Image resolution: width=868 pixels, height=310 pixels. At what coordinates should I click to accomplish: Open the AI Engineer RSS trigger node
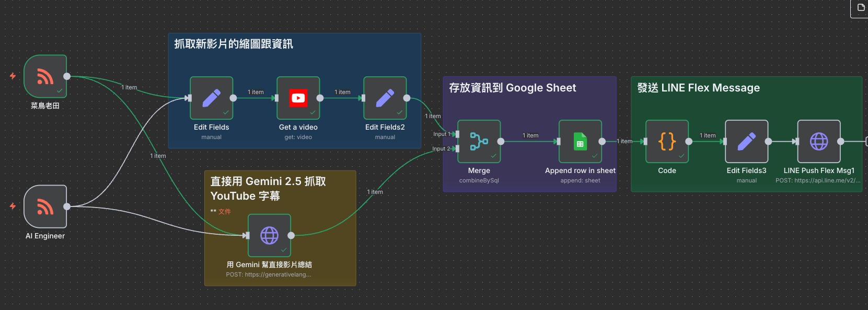pyautogui.click(x=45, y=206)
